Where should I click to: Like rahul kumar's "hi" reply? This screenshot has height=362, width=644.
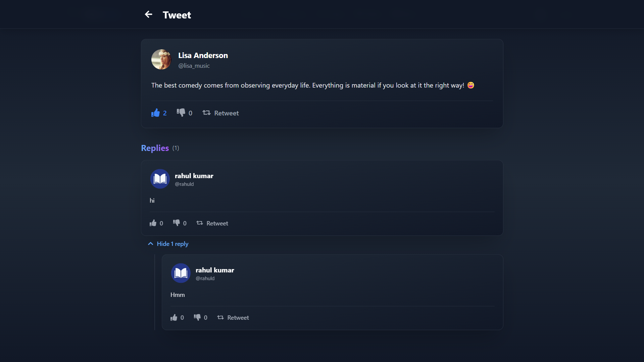click(153, 223)
